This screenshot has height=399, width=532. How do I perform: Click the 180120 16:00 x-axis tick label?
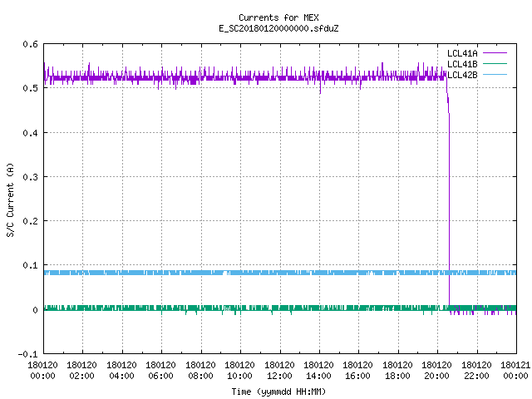[x=358, y=371]
